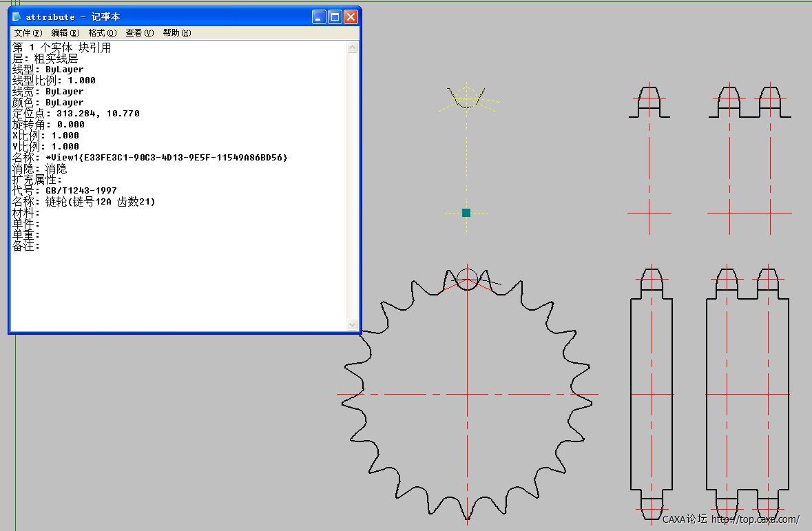Screen dimensions: 812x531
Task: Close the attribute Notepad window
Action: pos(351,17)
